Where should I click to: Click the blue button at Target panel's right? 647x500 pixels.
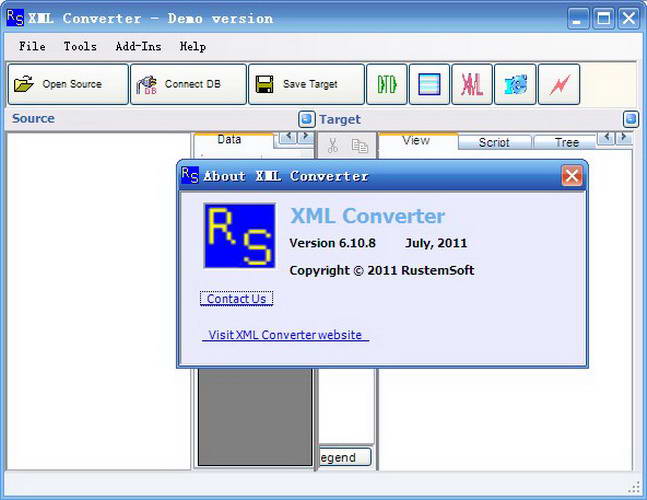[630, 119]
